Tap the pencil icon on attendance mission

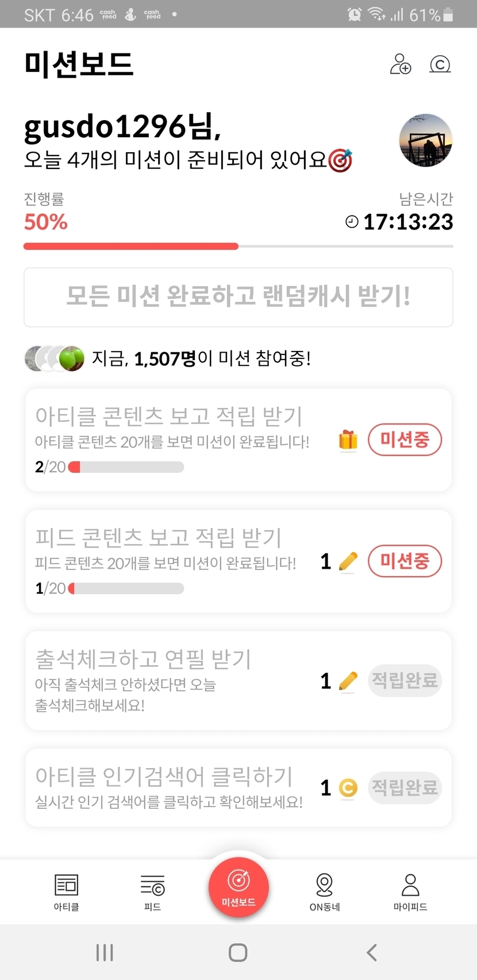[x=348, y=681]
